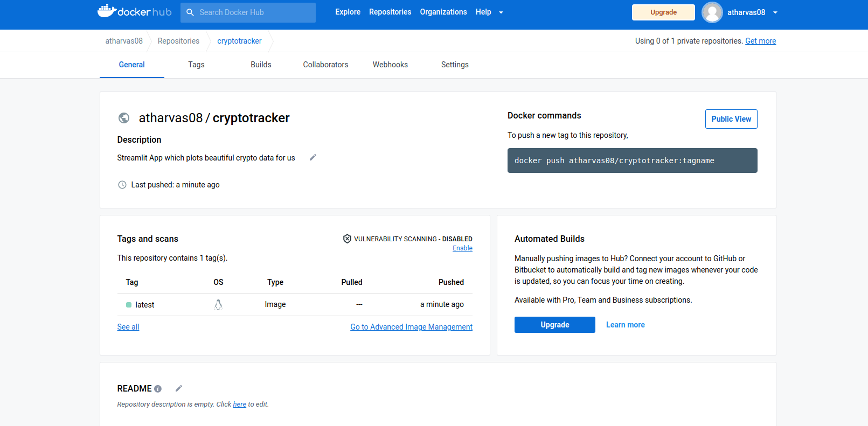Click the Repositories breadcrumb
This screenshot has width=868, height=426.
[178, 41]
